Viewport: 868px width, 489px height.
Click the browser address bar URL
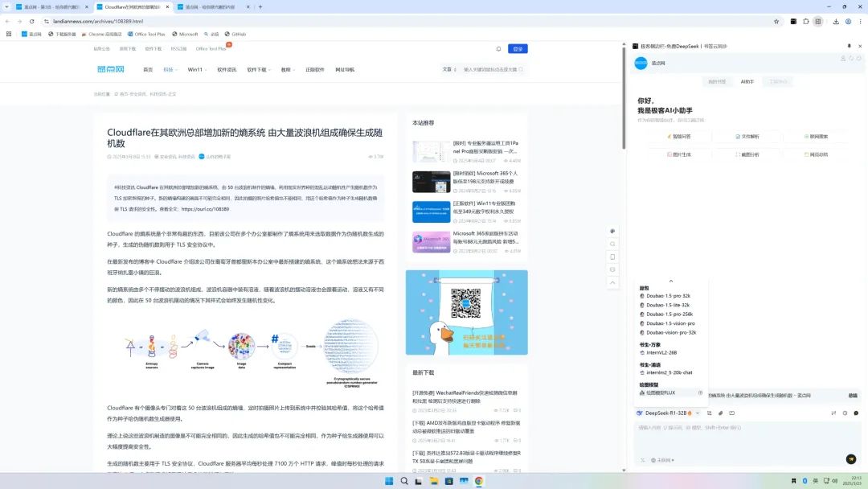[99, 21]
